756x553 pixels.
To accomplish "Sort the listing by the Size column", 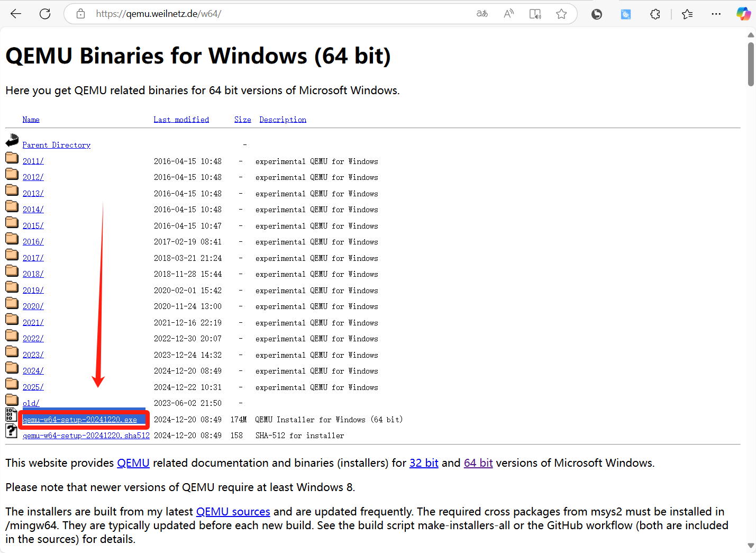I will pos(242,120).
